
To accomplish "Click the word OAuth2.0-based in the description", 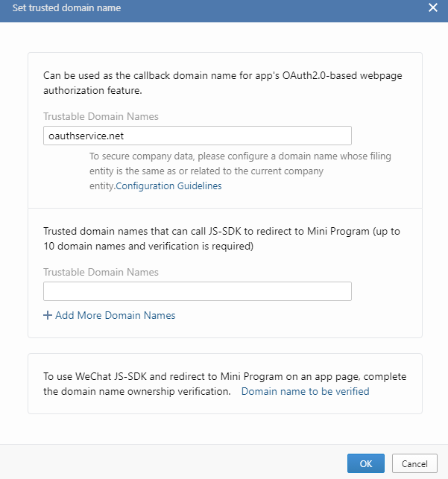I will [315, 76].
